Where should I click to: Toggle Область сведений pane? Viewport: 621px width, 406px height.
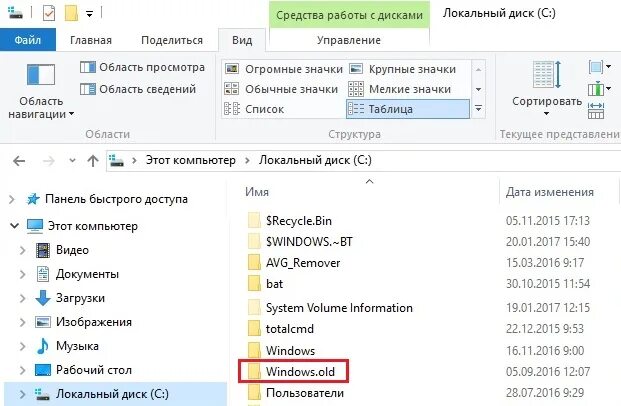[x=138, y=89]
